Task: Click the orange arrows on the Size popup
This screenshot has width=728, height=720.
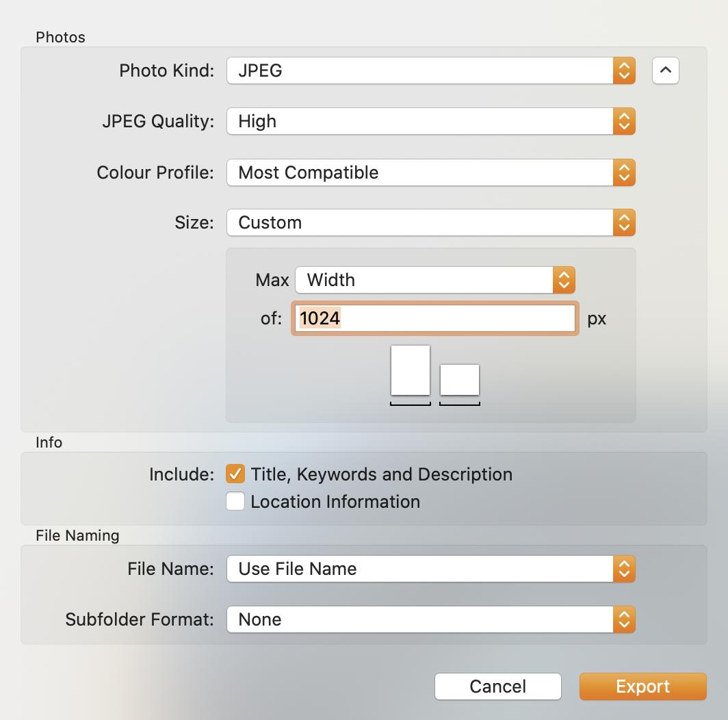Action: [623, 222]
